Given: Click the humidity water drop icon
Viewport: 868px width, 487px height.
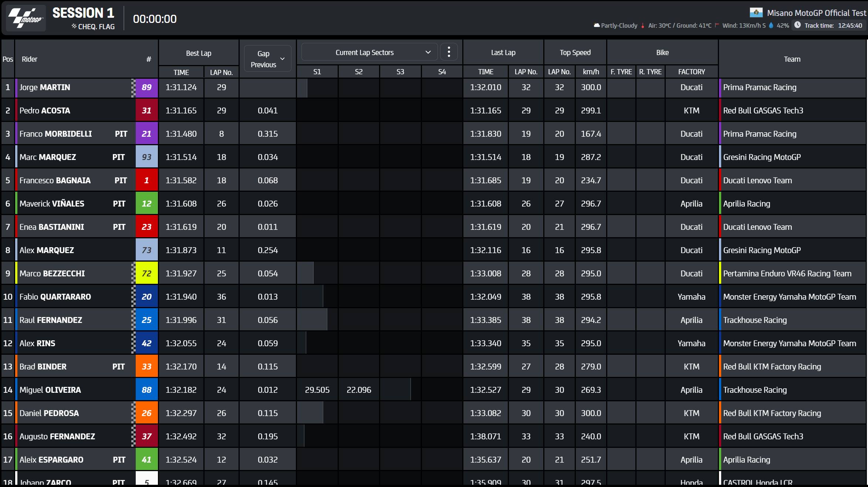Looking at the screenshot, I should 771,25.
